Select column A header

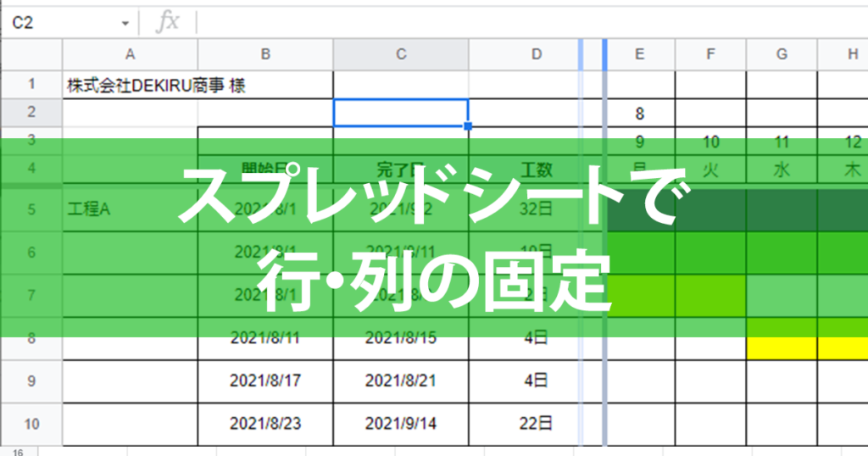pyautogui.click(x=130, y=54)
